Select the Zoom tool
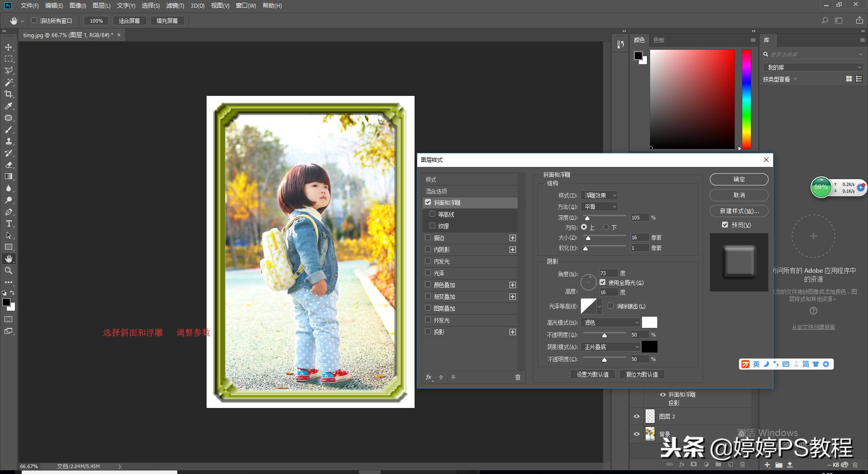Screen dimensions: 868x474 coord(9,270)
